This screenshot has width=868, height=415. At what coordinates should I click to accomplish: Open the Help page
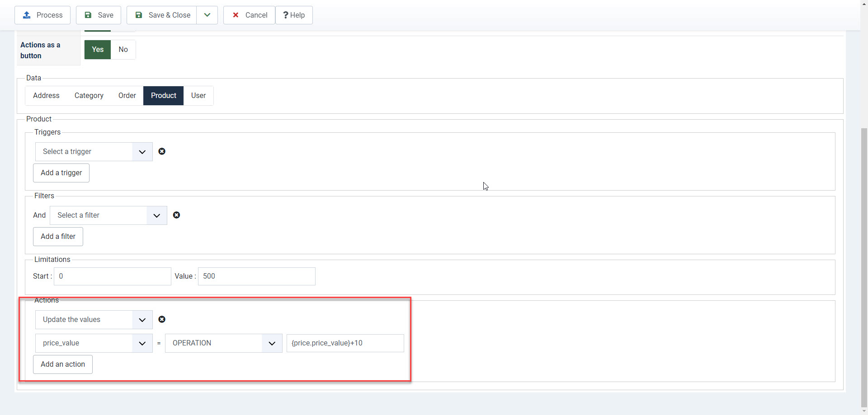pyautogui.click(x=294, y=15)
